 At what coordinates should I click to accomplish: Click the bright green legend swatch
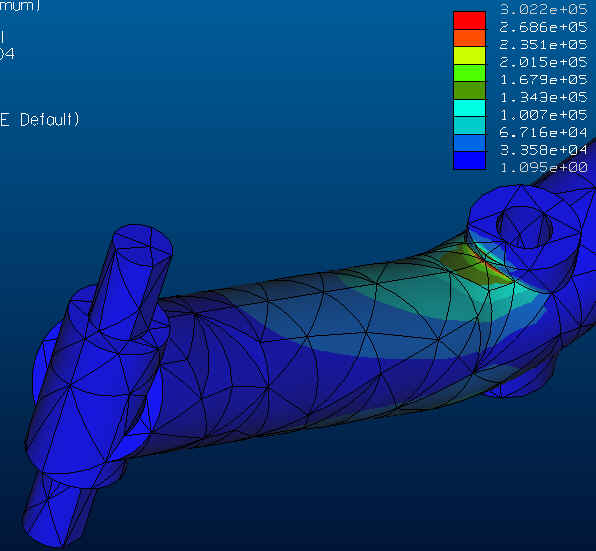pos(469,73)
